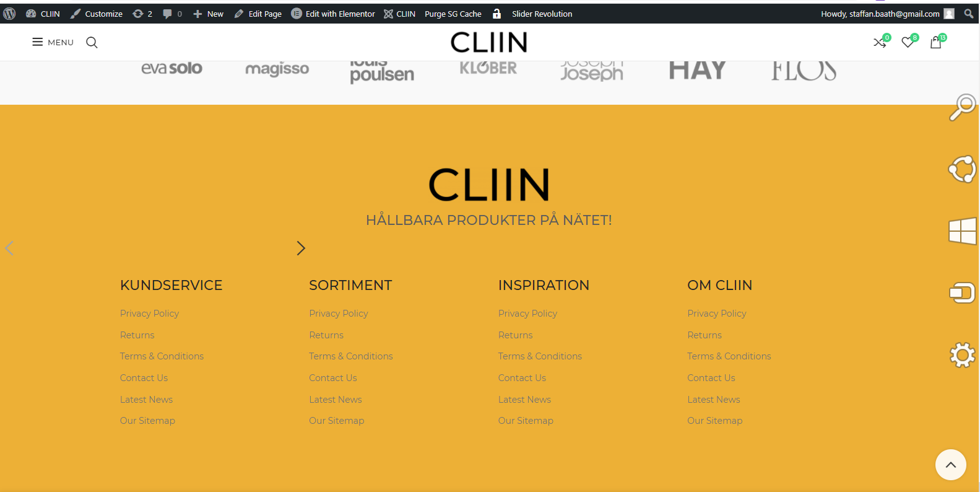Screen dimensions: 980x492
Task: Click Purge SG Cache
Action: coord(453,14)
